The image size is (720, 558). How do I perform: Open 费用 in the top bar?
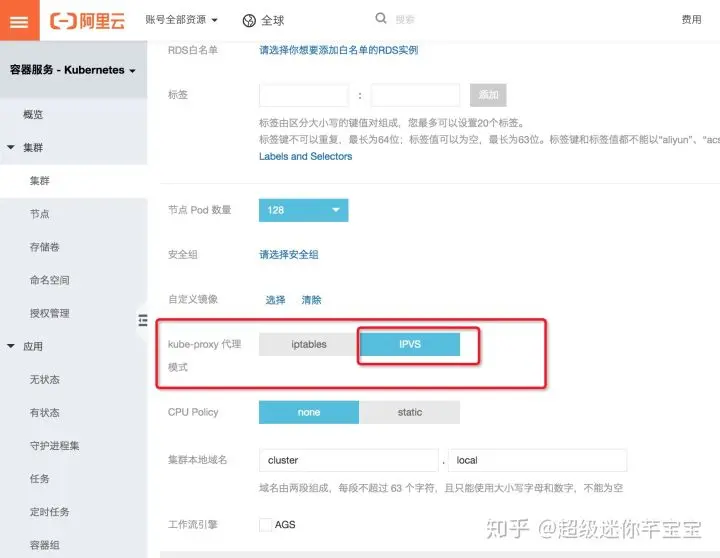pyautogui.click(x=691, y=19)
